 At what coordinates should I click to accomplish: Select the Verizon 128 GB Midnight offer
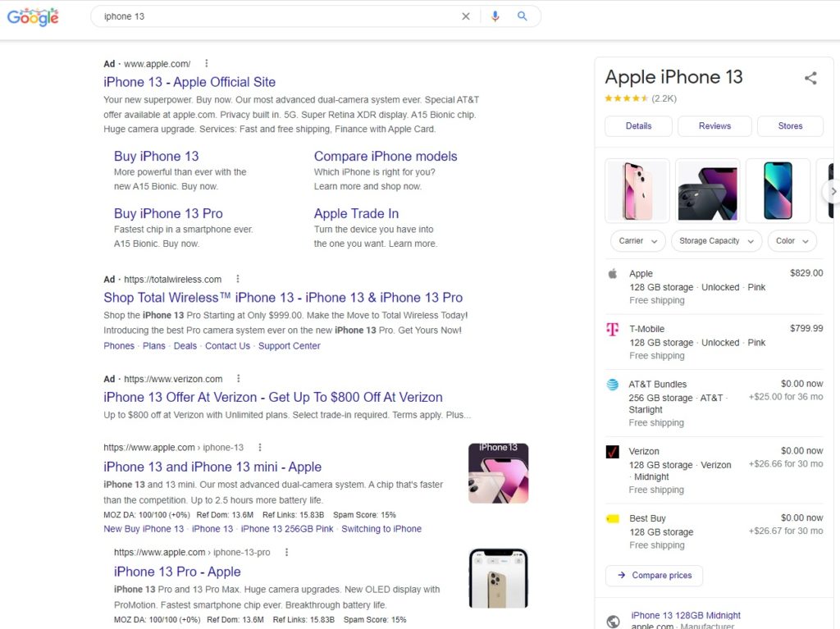pyautogui.click(x=714, y=471)
